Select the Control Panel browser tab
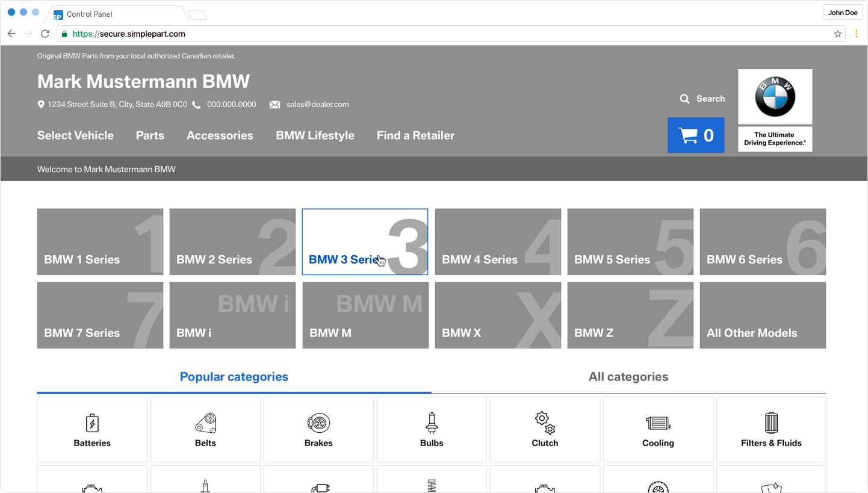The width and height of the screenshot is (868, 493). [117, 14]
